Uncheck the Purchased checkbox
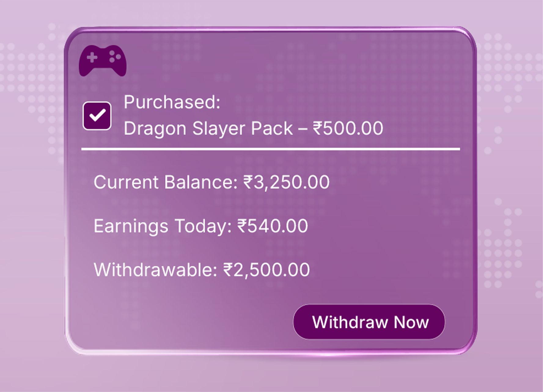543x392 pixels. (97, 116)
